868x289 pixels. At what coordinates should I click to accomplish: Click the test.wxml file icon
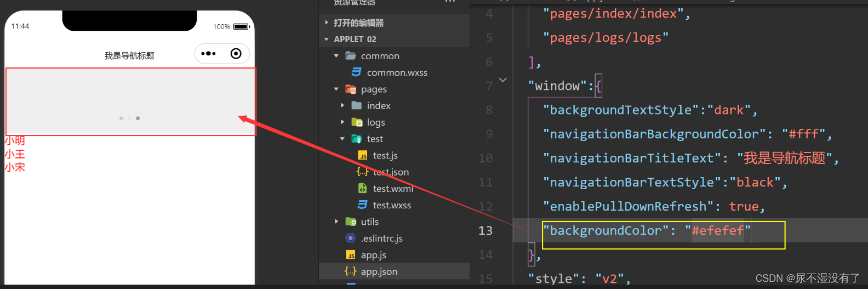pos(363,188)
